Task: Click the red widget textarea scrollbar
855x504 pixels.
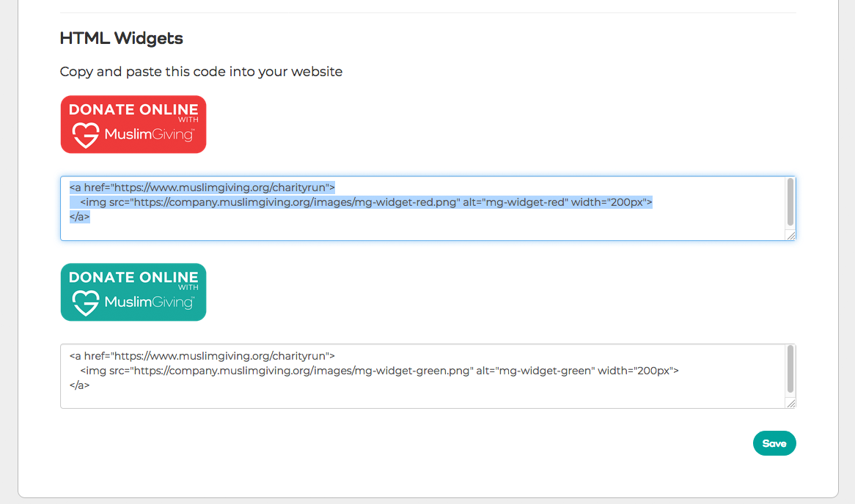Action: click(x=790, y=201)
